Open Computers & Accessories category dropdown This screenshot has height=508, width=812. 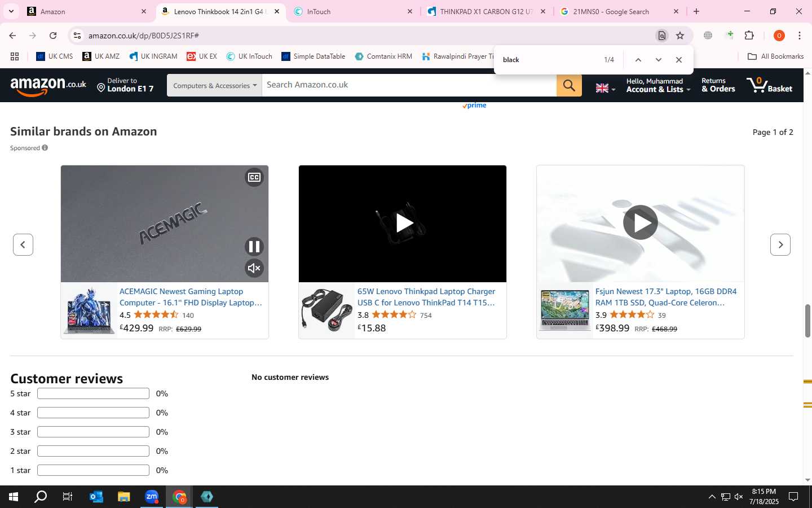[x=214, y=85]
